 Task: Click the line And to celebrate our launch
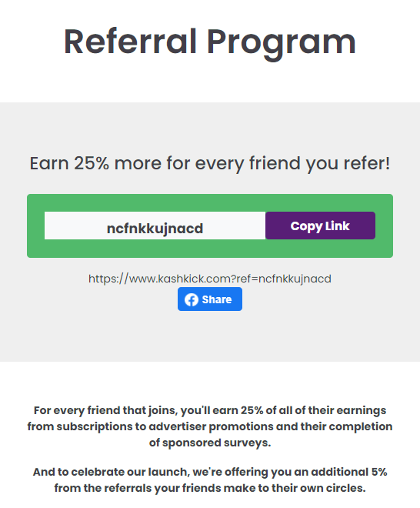click(210, 472)
